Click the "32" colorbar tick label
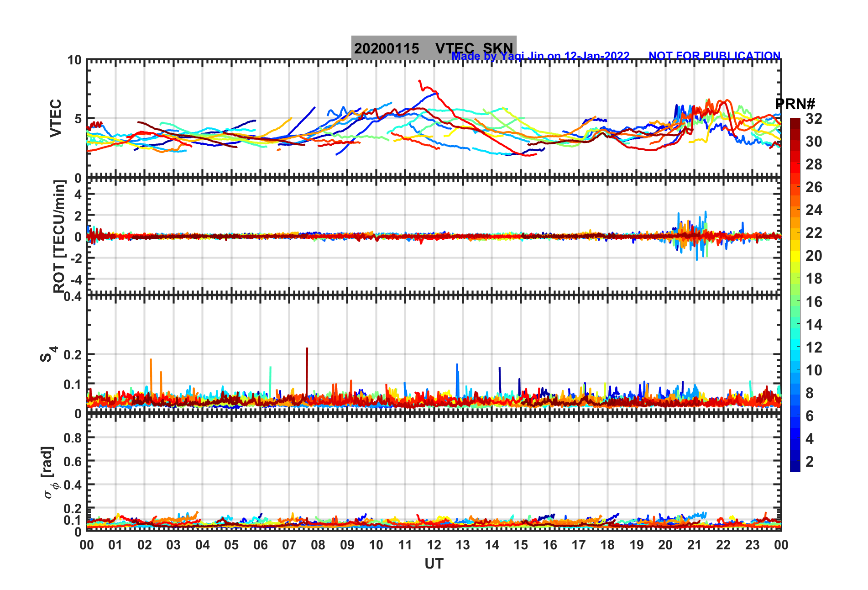The image size is (868, 590). pos(814,119)
